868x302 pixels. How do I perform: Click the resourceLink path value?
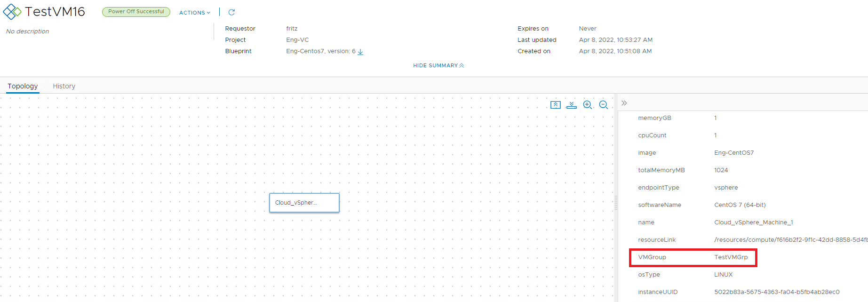tap(791, 240)
